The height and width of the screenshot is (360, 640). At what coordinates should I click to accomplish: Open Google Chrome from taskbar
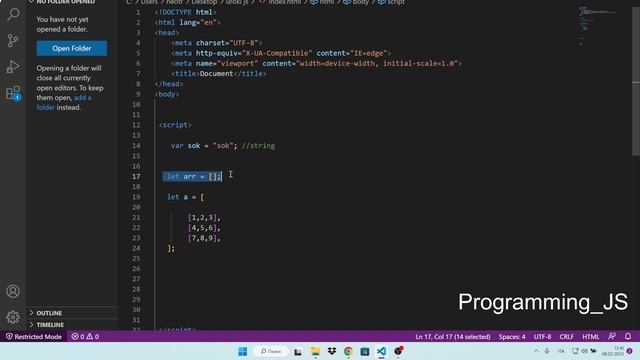pos(348,351)
